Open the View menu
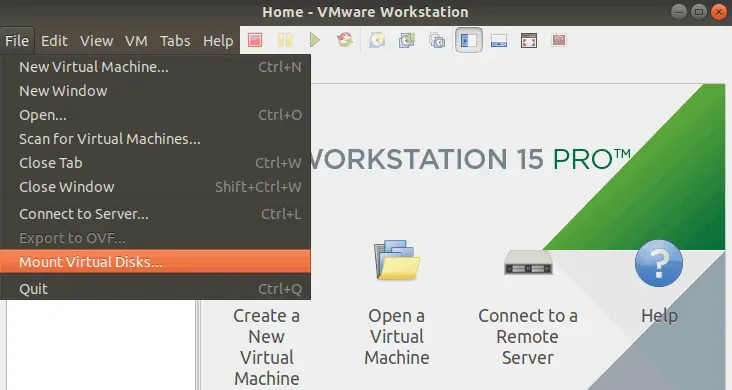Viewport: 732px width, 390px height. click(97, 41)
